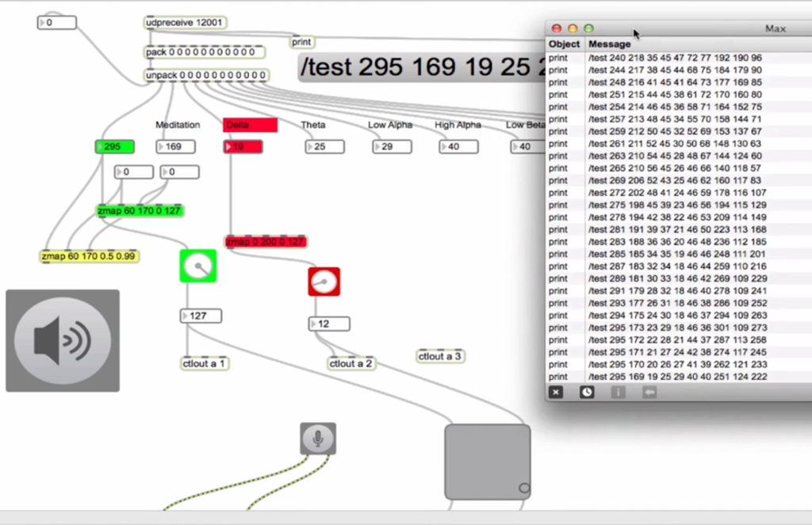
Task: Click the Meditation number box showing 169
Action: pos(175,147)
